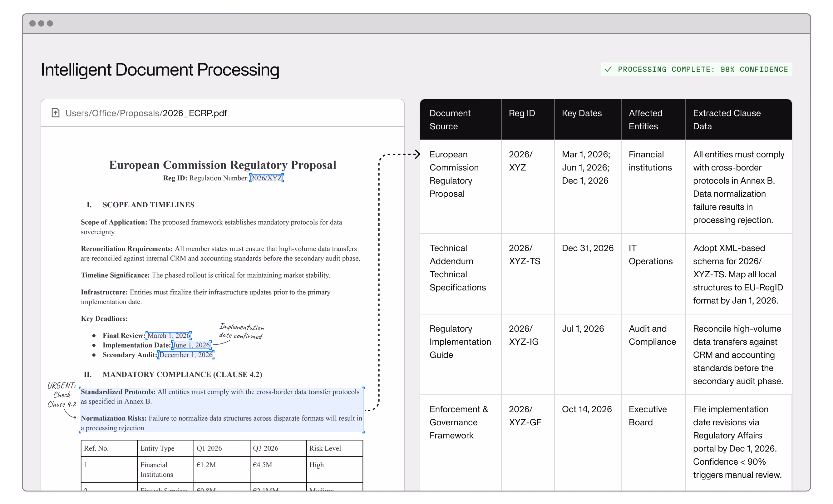Viewport: 833px width, 504px height.
Task: Click the dashed arrow head pointing to table
Action: (x=418, y=155)
